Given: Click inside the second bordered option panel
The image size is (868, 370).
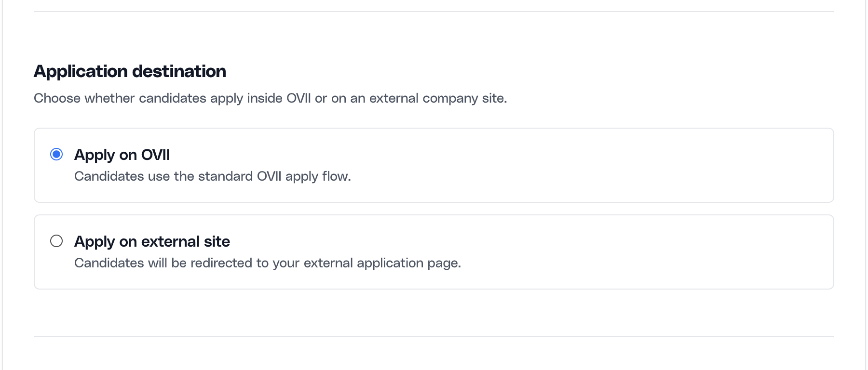Looking at the screenshot, I should point(434,251).
